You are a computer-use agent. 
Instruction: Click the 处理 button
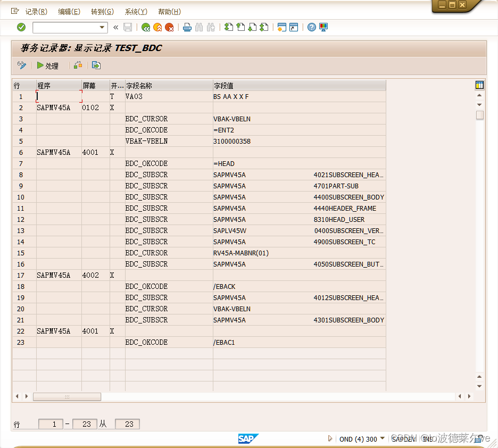coord(48,65)
